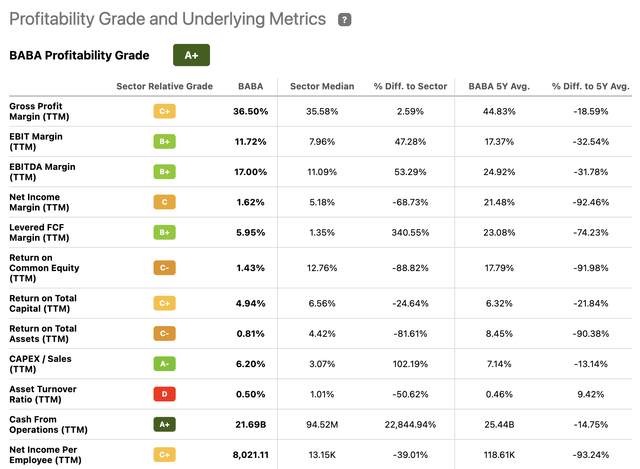Click the Sector Median column header
Image resolution: width=640 pixels, height=469 pixels.
tap(317, 86)
